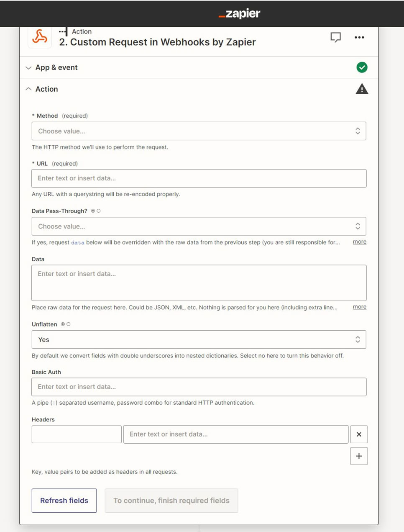Click the Headers key field

[77, 434]
